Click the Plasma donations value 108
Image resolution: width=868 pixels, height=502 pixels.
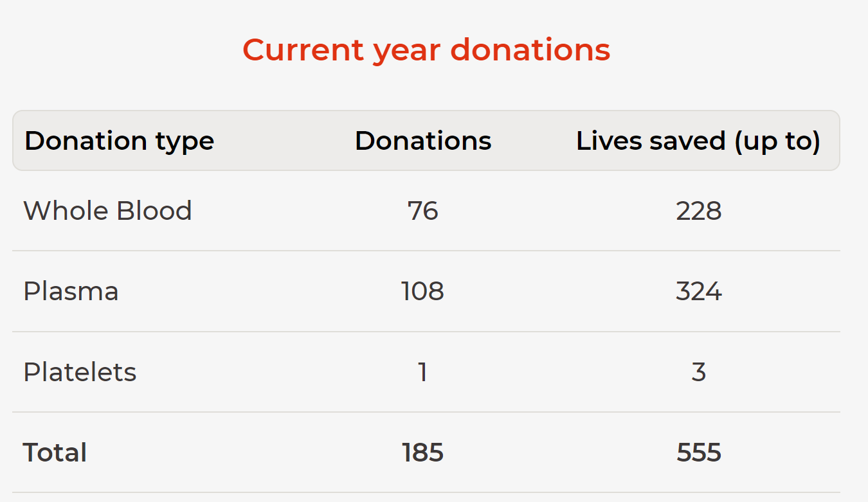tap(423, 291)
